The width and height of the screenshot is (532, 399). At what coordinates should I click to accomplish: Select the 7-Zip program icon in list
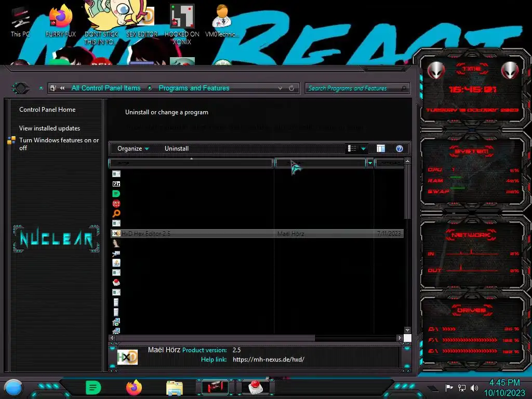coord(116,183)
